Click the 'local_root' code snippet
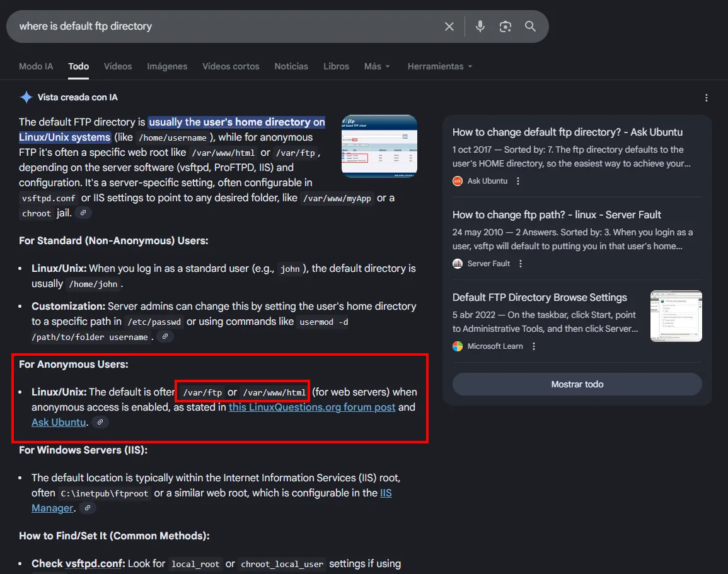The image size is (728, 574). [x=195, y=565]
